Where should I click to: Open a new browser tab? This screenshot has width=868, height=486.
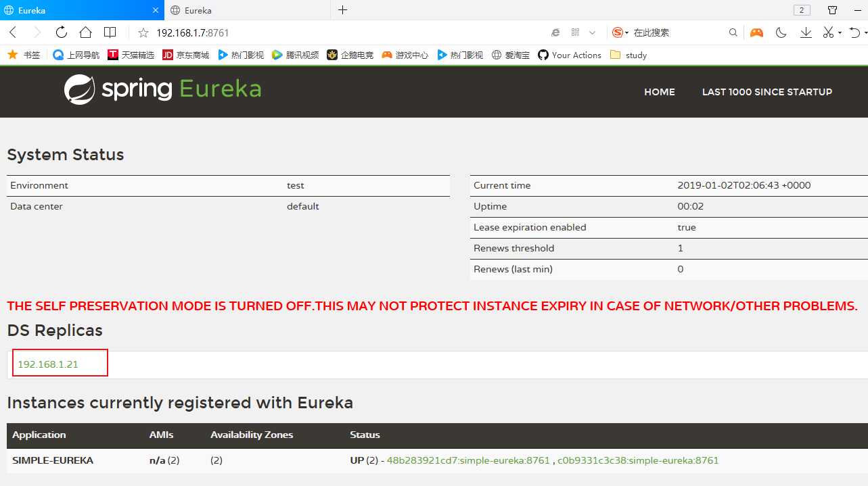pyautogui.click(x=342, y=10)
